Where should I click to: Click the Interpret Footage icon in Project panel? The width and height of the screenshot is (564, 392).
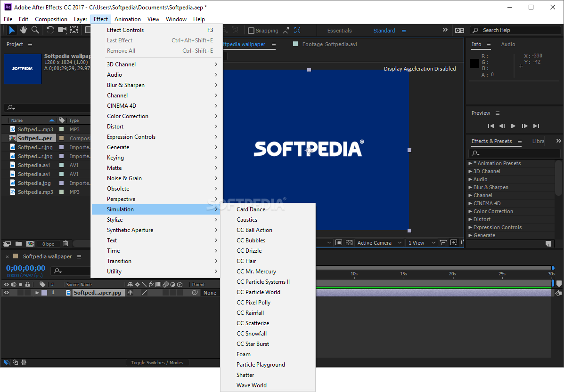click(x=7, y=244)
